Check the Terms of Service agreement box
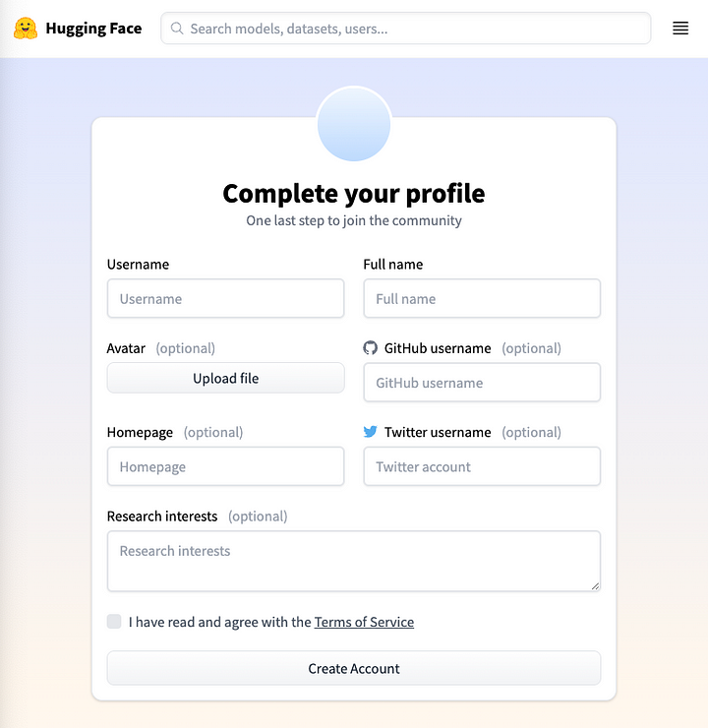The width and height of the screenshot is (708, 728). pos(114,622)
